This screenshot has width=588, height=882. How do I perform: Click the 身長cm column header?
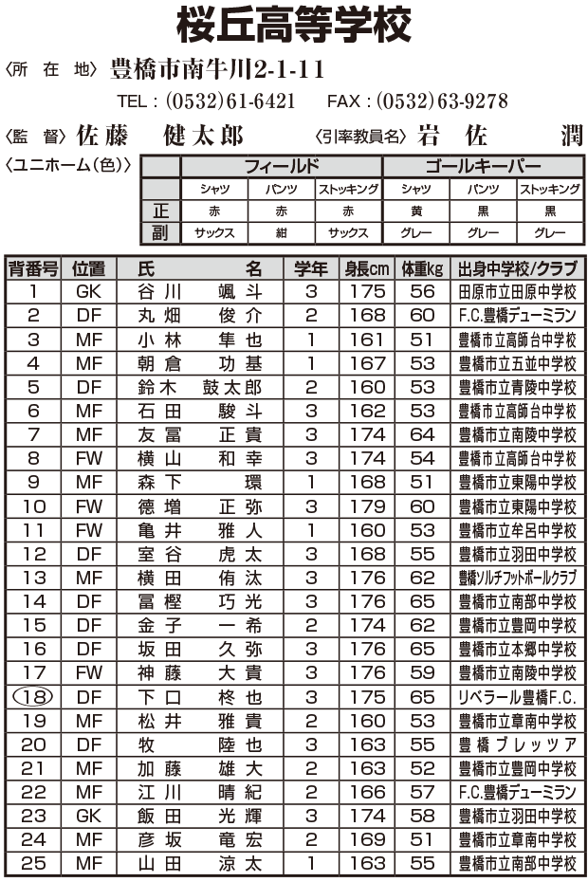(x=367, y=268)
